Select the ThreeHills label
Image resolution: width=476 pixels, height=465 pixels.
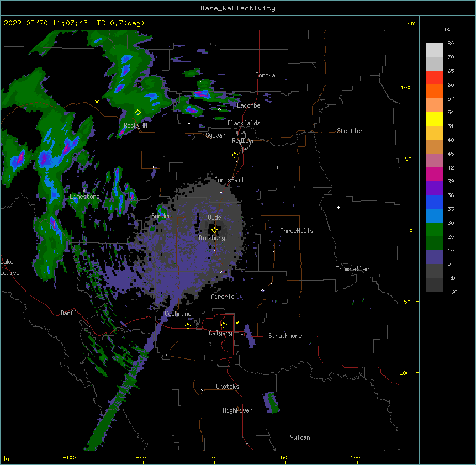click(297, 231)
